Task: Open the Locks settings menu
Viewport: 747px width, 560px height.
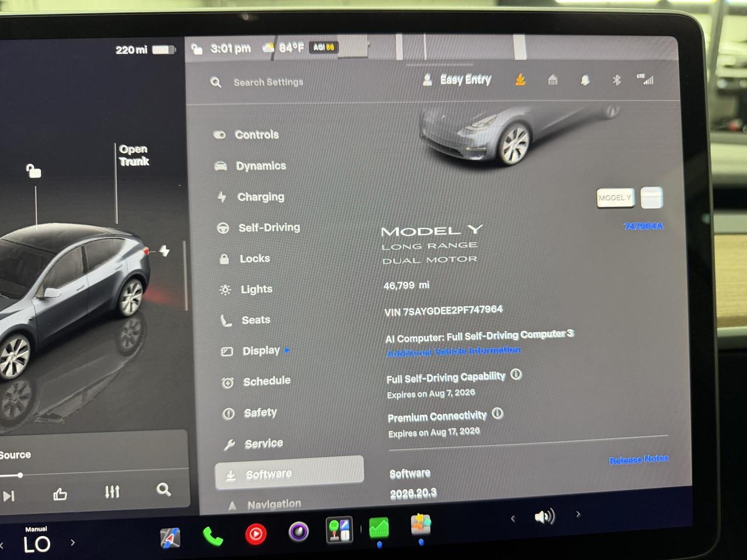Action: click(244, 258)
